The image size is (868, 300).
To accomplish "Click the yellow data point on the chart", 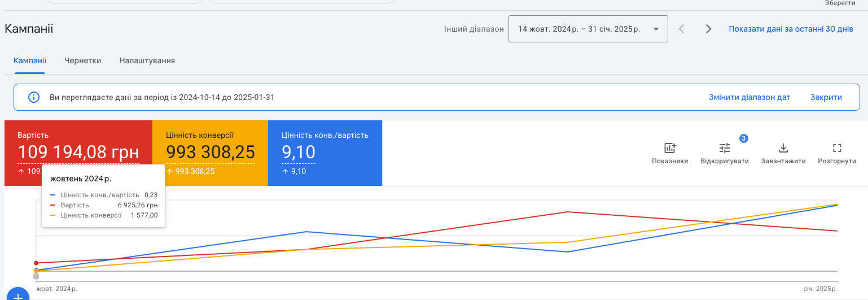I will tap(36, 271).
